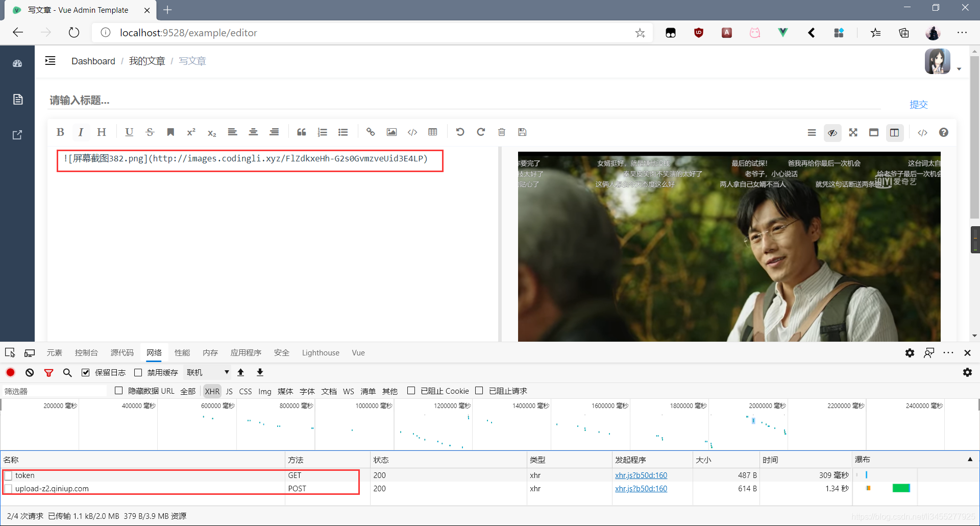Open the articles document sidebar icon

17,99
